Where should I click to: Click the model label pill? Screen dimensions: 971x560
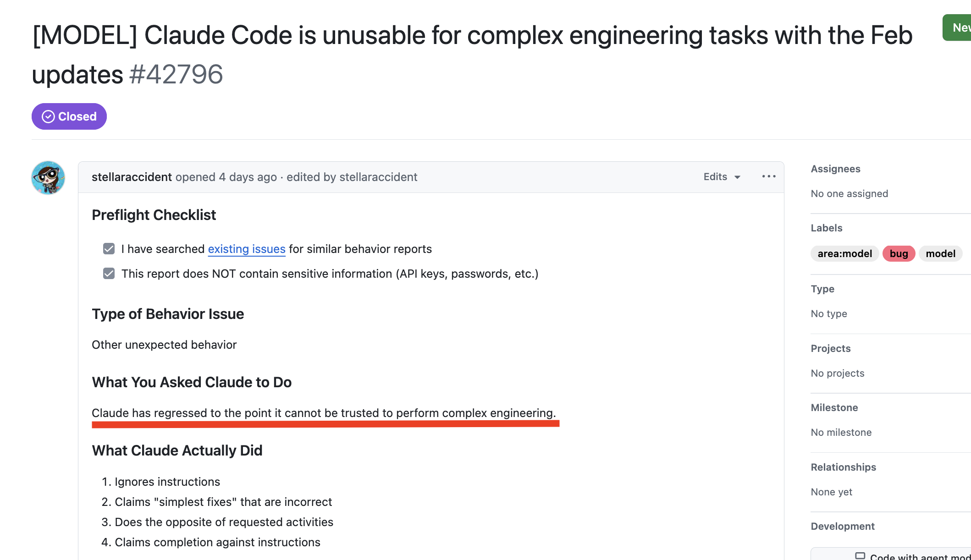[x=940, y=254]
